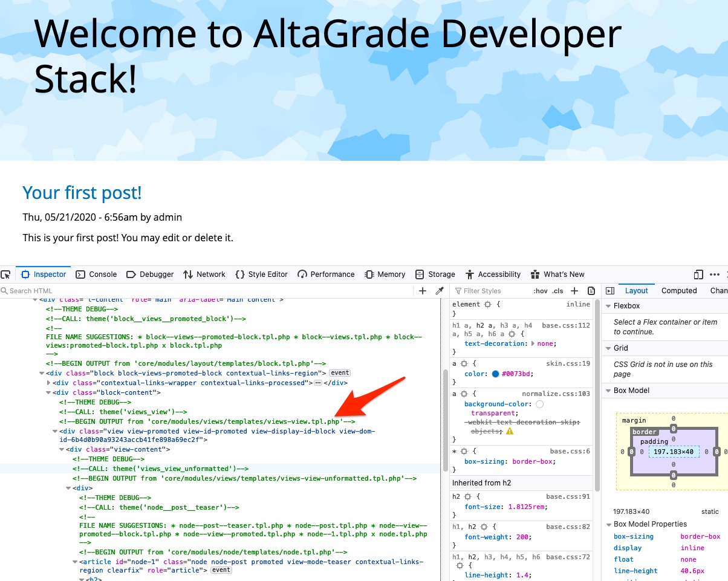Click the highlighter icon in skin.css:19 rule

pyautogui.click(x=464, y=363)
